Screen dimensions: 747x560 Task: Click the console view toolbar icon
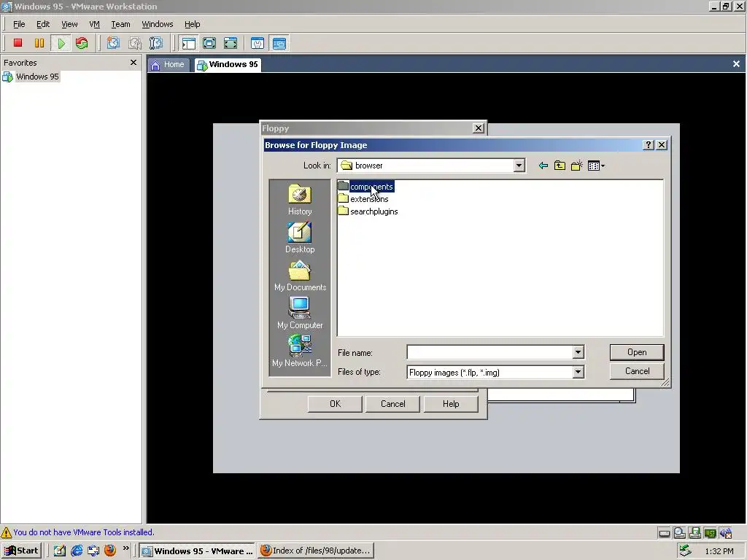point(279,43)
